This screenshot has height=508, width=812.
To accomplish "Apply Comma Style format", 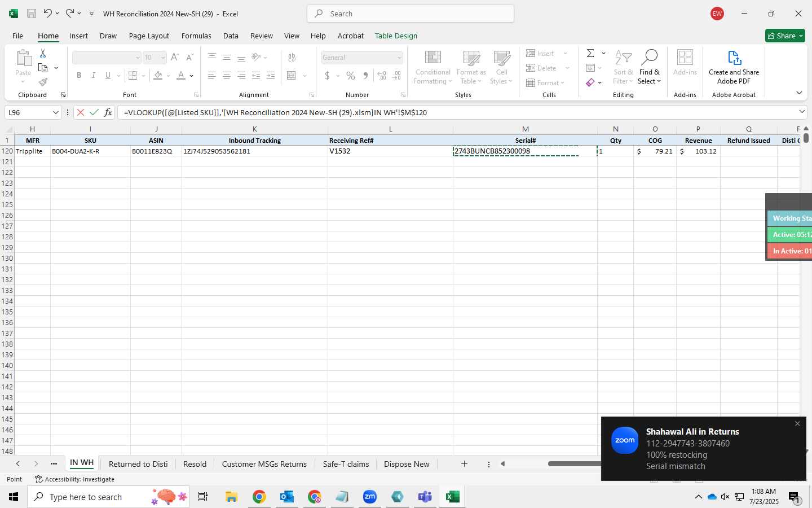I will pyautogui.click(x=365, y=76).
